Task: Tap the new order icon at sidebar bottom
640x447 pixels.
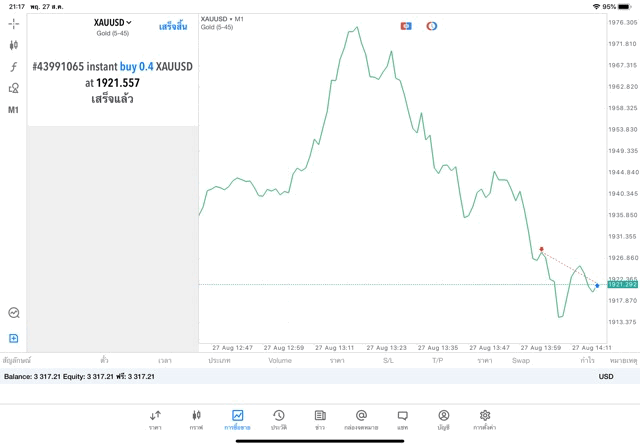Action: (x=14, y=338)
